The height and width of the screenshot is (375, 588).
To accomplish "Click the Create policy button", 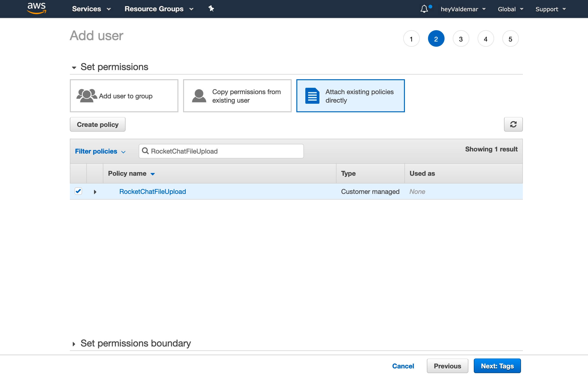I will (x=98, y=124).
